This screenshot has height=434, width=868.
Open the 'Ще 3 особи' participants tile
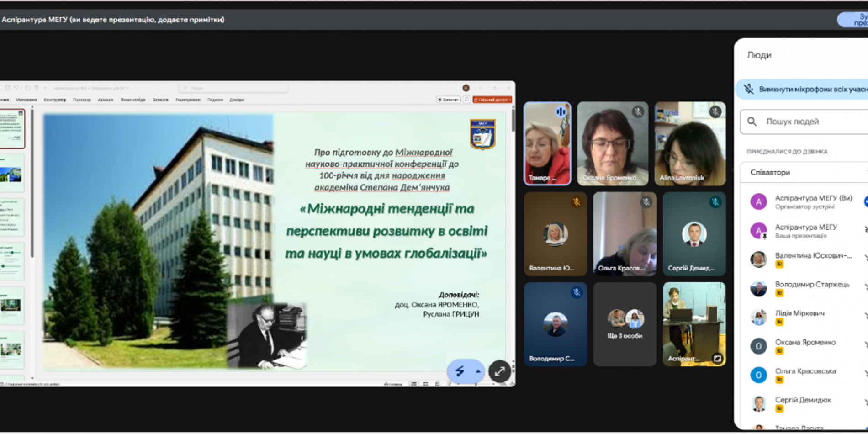point(625,324)
